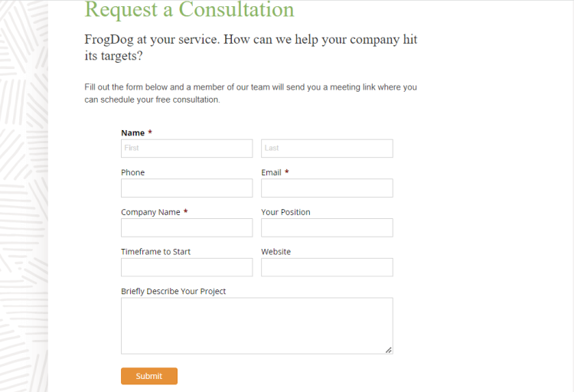Click the Name field label
Viewport: 574px width, 392px height.
click(x=133, y=133)
